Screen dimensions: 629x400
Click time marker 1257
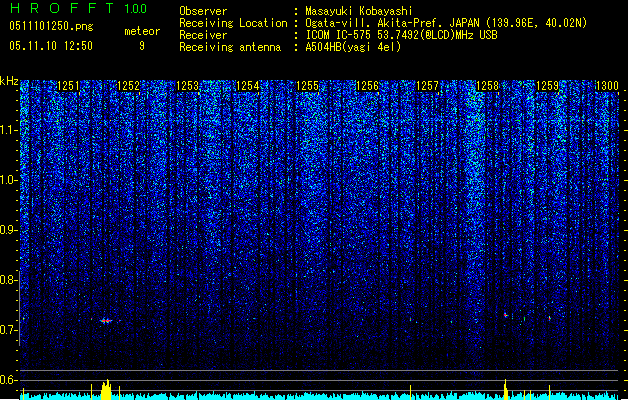point(428,86)
